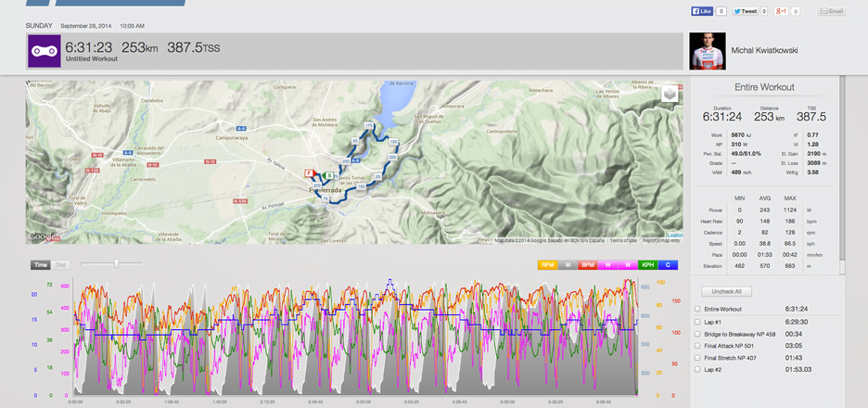Tick the Bridge to Breakaway NP 458 checkbox
This screenshot has height=408, width=868.
[x=696, y=333]
